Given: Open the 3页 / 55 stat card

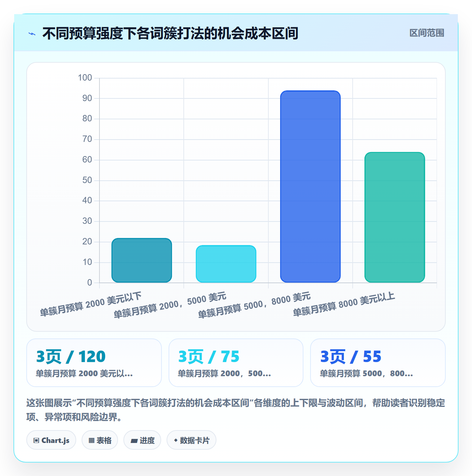Looking at the screenshot, I should click(x=378, y=363).
